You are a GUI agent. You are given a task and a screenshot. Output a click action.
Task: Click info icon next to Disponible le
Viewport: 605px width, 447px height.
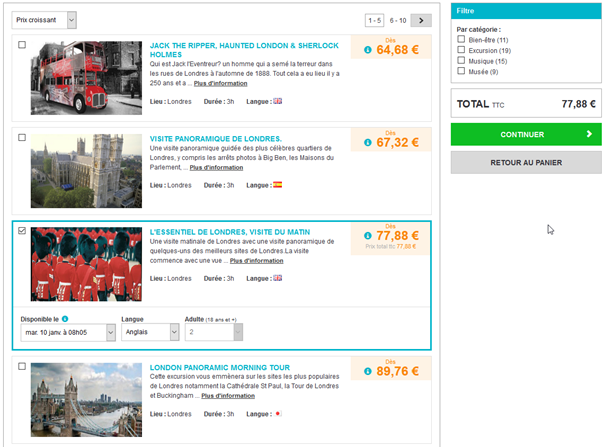point(65,319)
